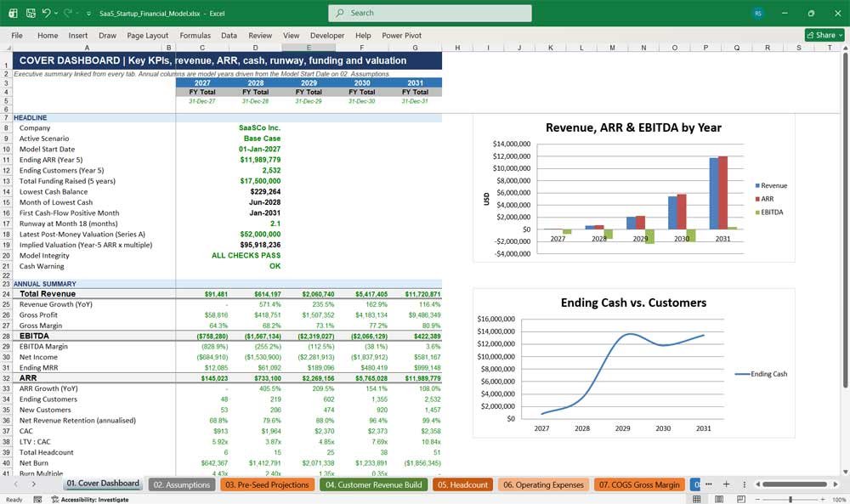The height and width of the screenshot is (504, 850).
Task: Click the Revenue, ARR & EBITDA chart title
Action: coord(633,127)
